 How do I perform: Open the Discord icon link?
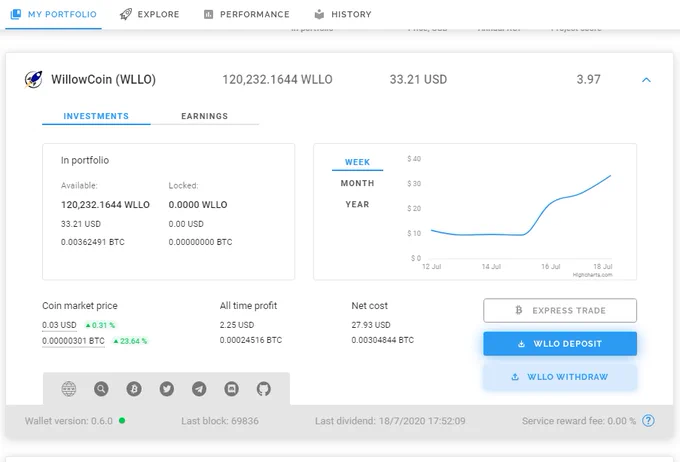(232, 389)
